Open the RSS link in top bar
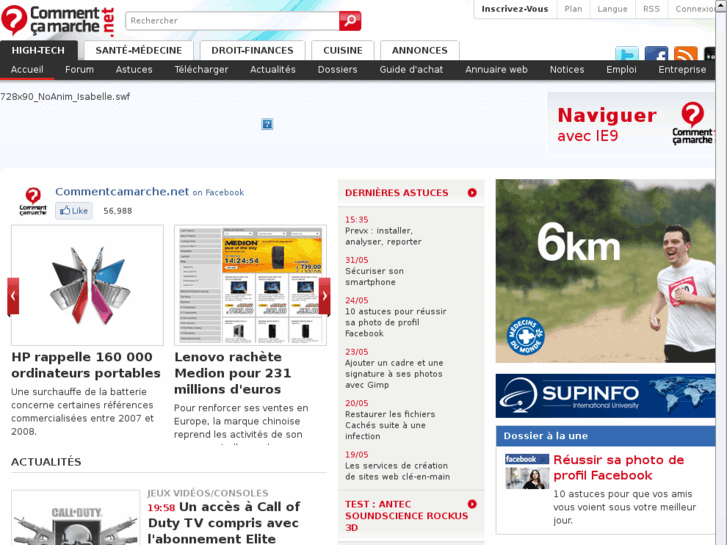Viewport: 727px width, 545px height. point(651,9)
